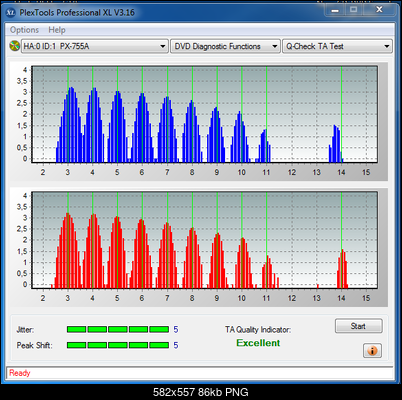Click the first green Jitter bar segment

[x=76, y=329]
